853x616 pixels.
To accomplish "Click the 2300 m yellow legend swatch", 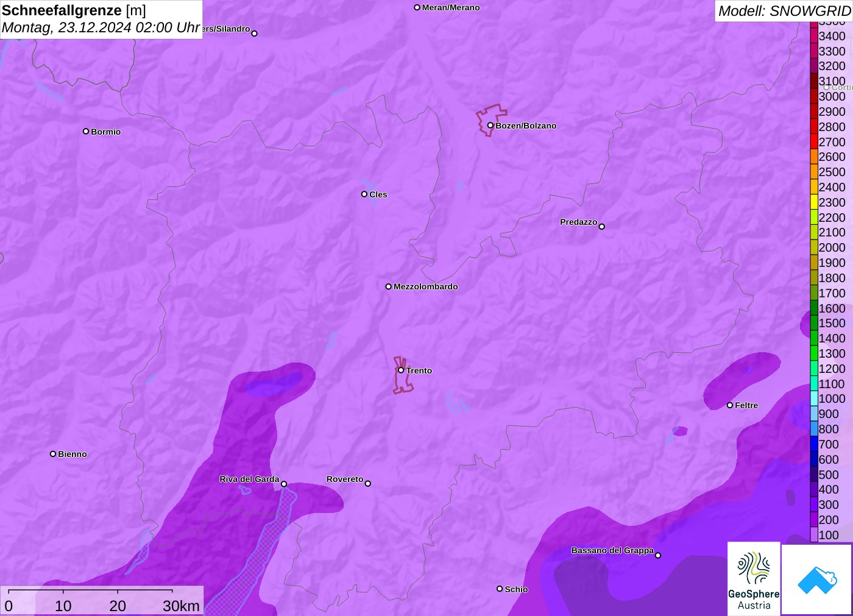I will click(x=814, y=202).
